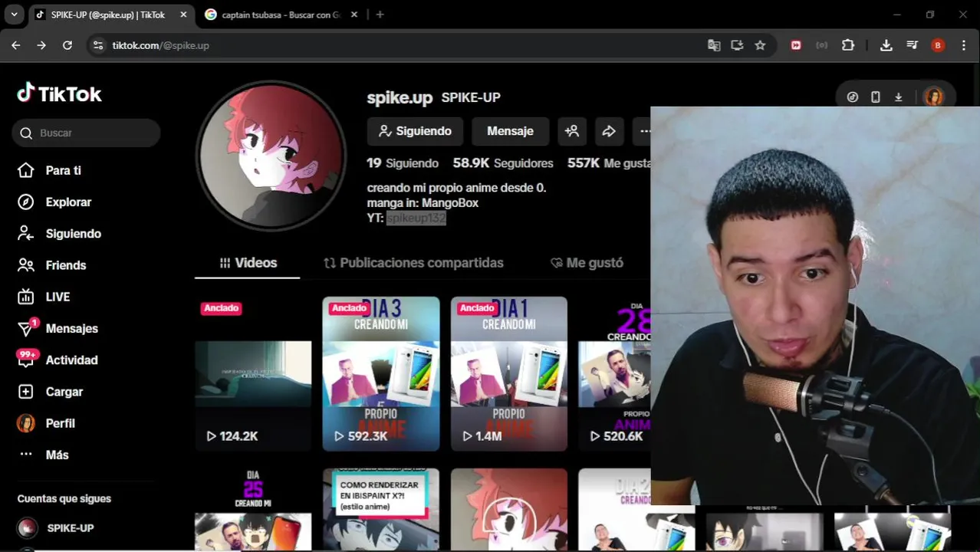Open the media control icon
Screen dimensions: 980x552
click(x=912, y=45)
